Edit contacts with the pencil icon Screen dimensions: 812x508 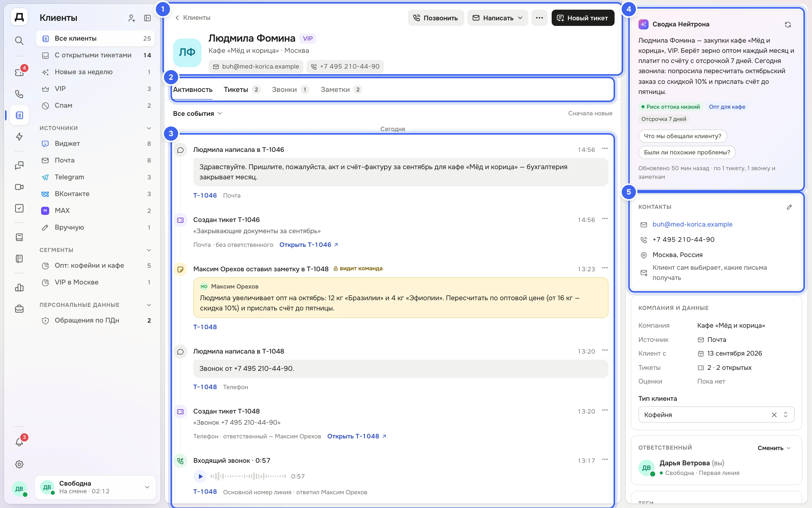coord(789,207)
